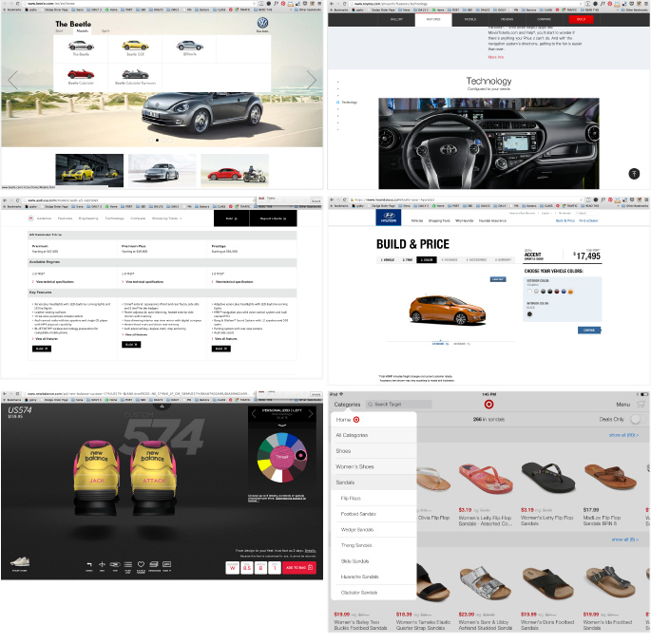Viewport: 651px width, 644px height.
Task: Select Flip Flops in Target category list
Action: click(374, 499)
